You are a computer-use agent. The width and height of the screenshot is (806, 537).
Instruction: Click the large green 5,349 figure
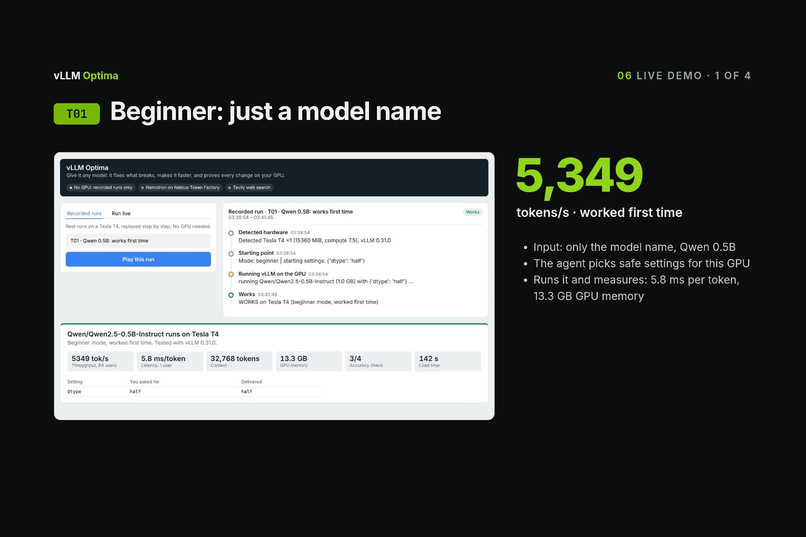coord(579,176)
